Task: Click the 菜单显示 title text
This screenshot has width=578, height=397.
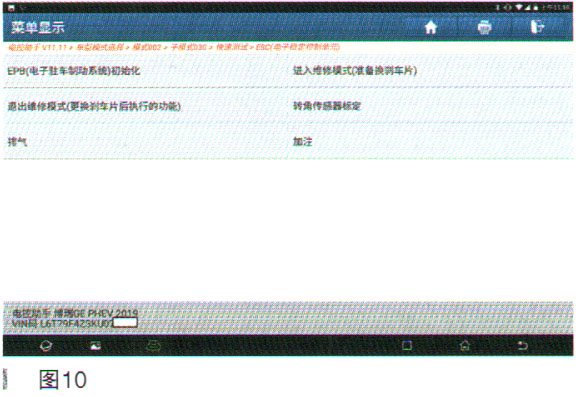Action: pyautogui.click(x=38, y=27)
